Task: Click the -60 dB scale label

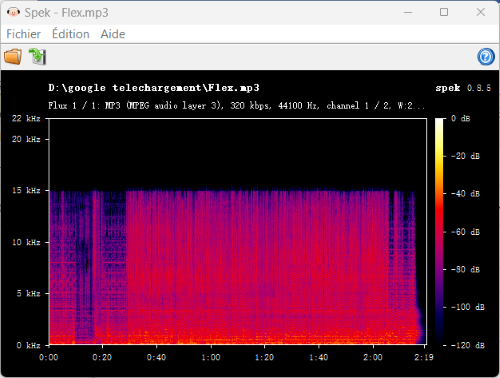Action: pyautogui.click(x=465, y=232)
